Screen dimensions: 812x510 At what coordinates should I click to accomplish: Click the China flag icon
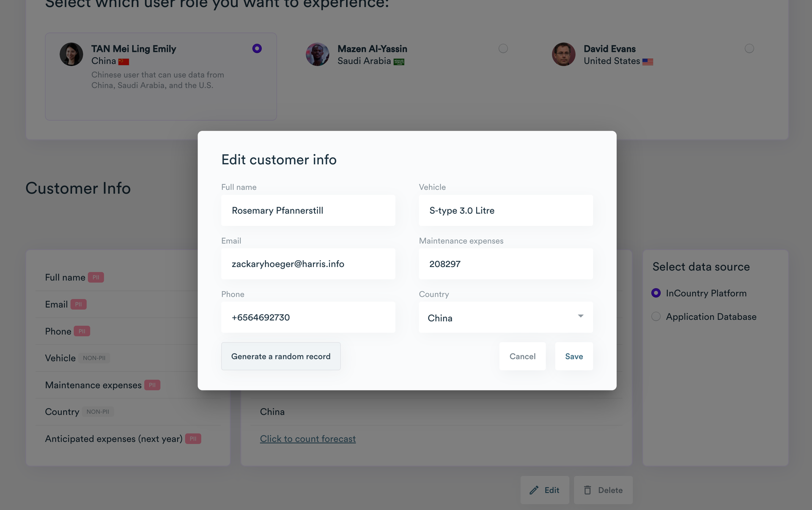pyautogui.click(x=123, y=62)
